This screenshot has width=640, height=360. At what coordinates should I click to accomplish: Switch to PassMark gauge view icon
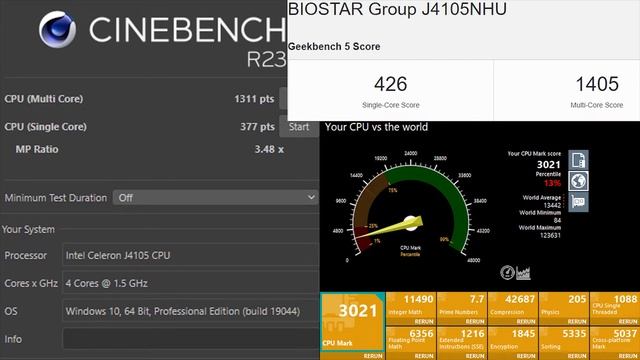pyautogui.click(x=507, y=273)
